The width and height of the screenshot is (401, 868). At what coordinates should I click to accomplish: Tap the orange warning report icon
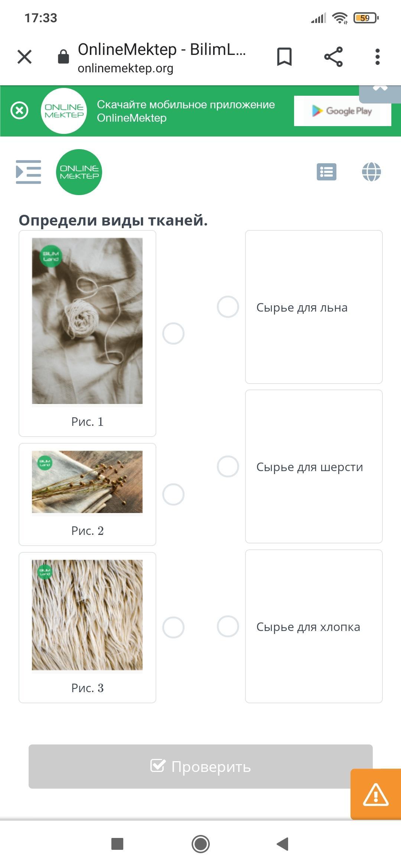click(376, 795)
